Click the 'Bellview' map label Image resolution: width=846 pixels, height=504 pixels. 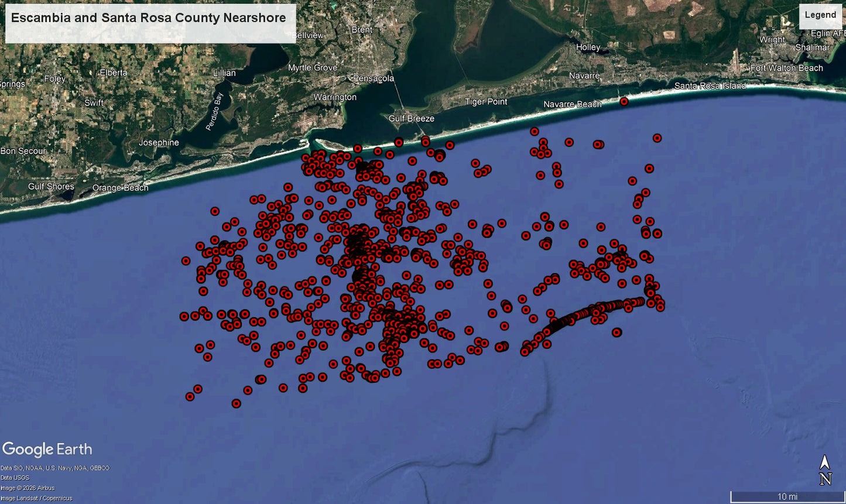click(307, 35)
